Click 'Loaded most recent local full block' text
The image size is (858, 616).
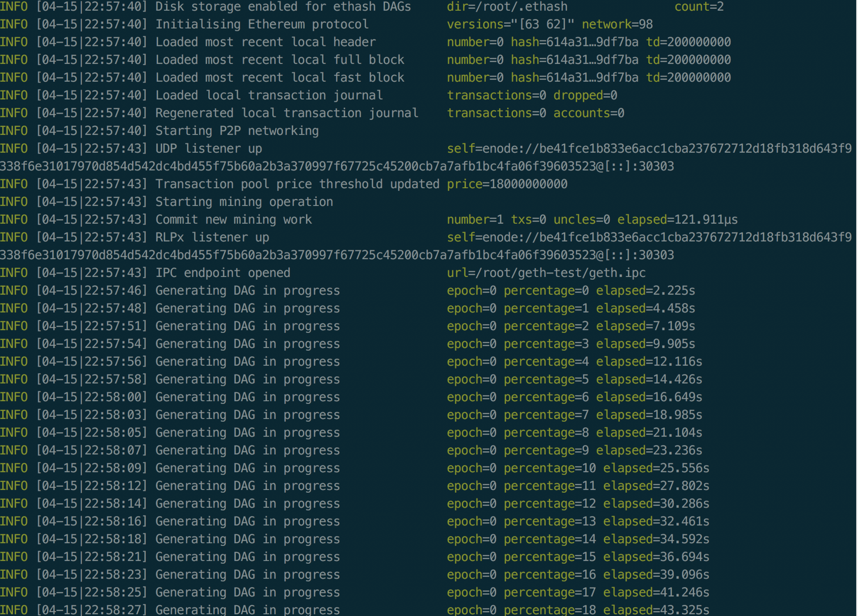(280, 60)
